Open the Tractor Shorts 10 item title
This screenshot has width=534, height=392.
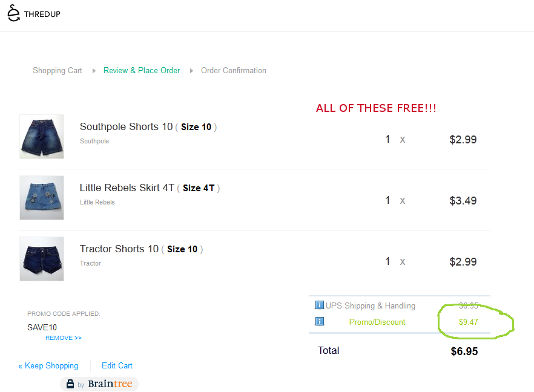(x=119, y=249)
